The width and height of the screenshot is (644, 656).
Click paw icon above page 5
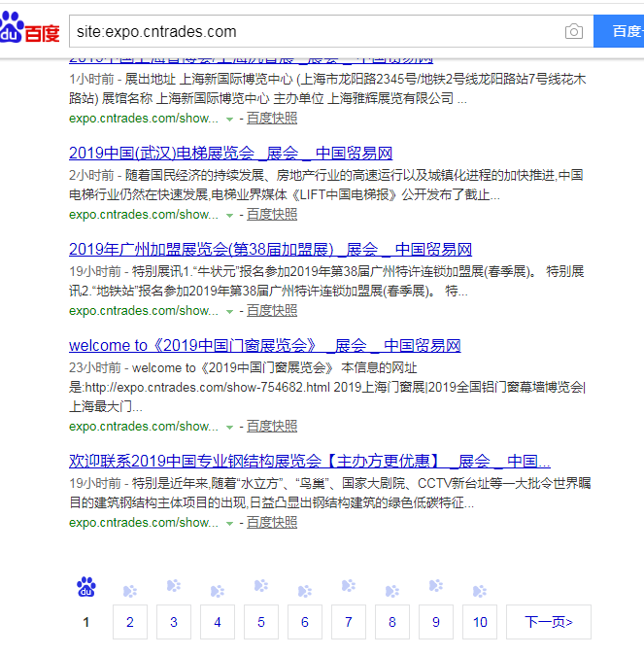click(261, 586)
